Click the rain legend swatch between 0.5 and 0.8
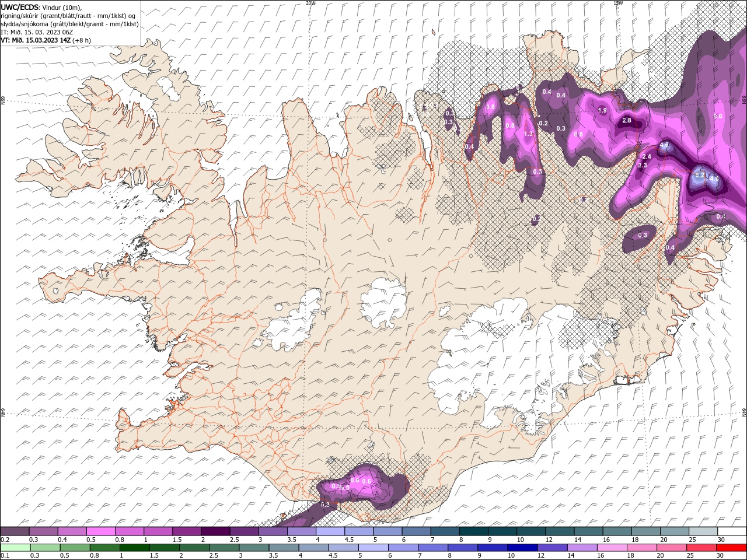 [75, 548]
